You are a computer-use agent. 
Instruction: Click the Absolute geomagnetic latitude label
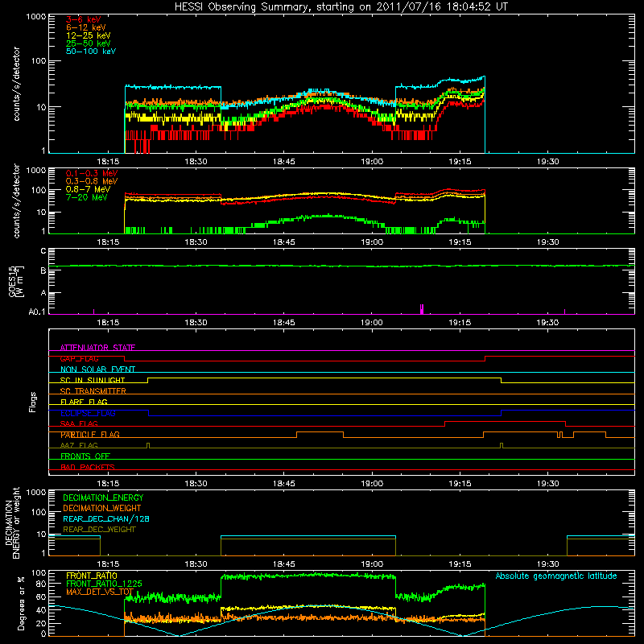click(x=556, y=576)
